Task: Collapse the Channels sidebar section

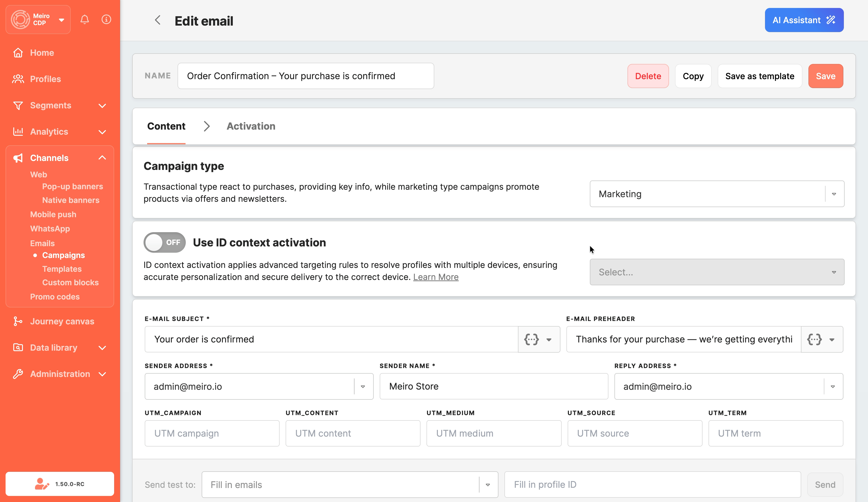Action: [x=102, y=158]
